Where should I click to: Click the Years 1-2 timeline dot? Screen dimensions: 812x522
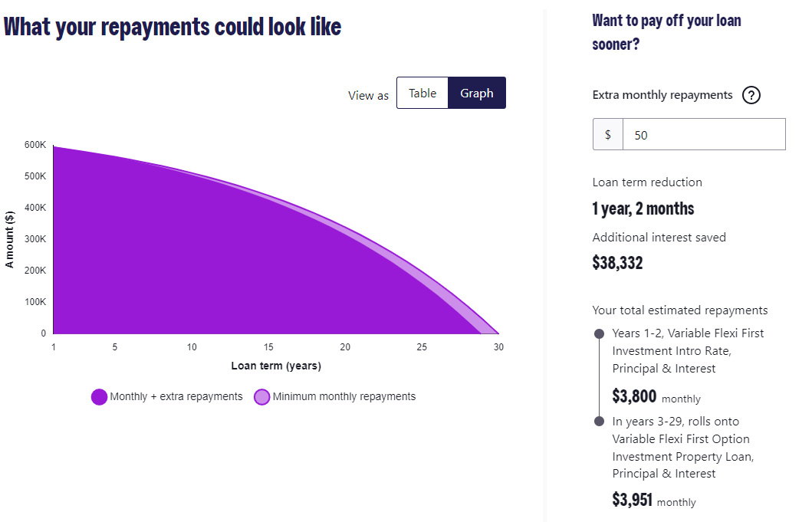(x=599, y=333)
